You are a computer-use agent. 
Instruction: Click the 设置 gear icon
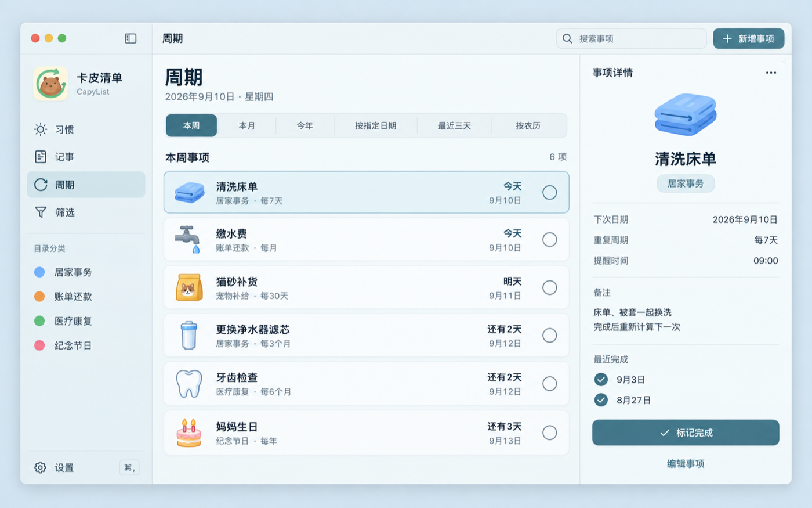click(x=40, y=467)
